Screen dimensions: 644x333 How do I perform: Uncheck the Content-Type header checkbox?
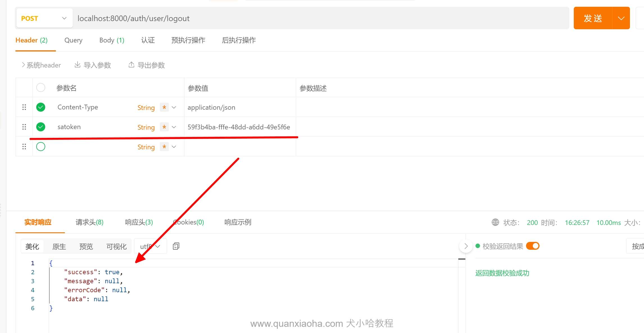[41, 107]
